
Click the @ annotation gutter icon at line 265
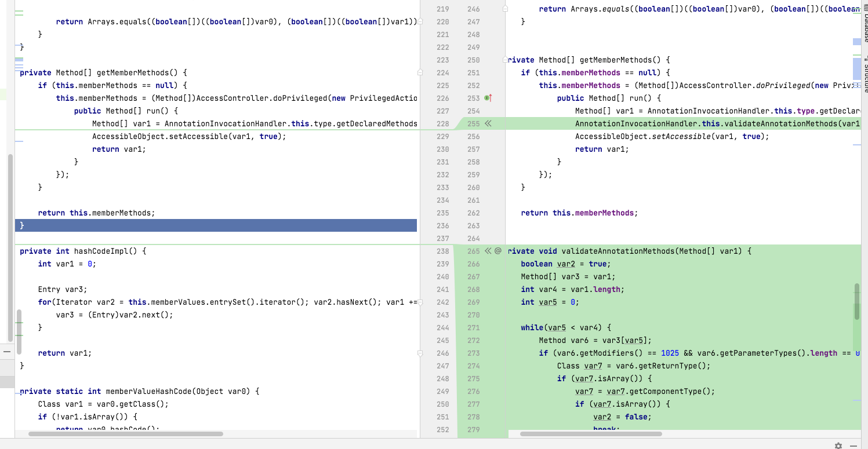coord(497,251)
